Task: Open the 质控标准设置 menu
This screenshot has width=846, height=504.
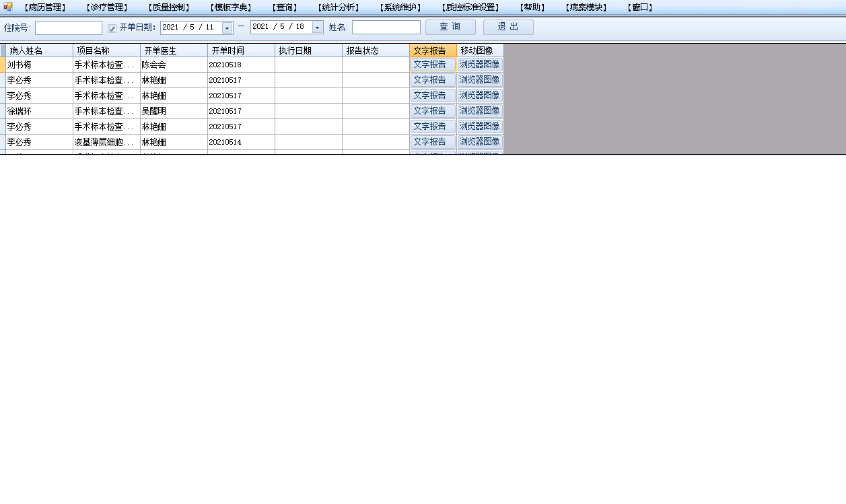Action: point(471,7)
